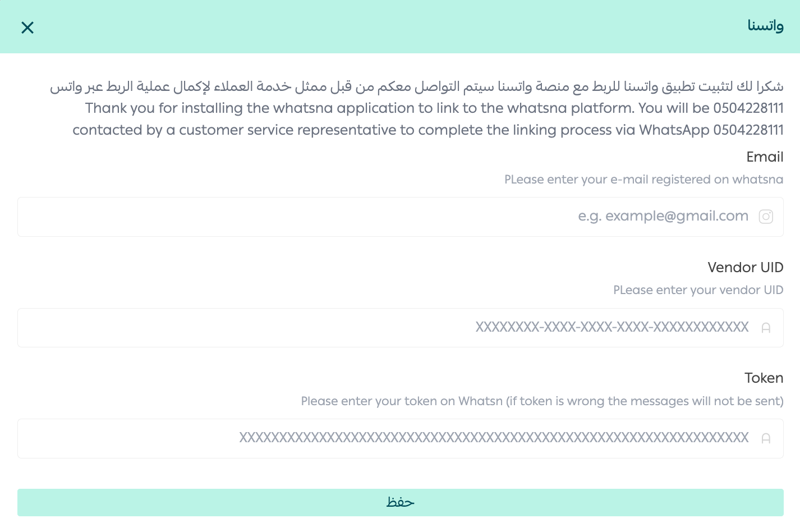The width and height of the screenshot is (800, 532).
Task: Click the Vendor UID field label
Action: 746,267
